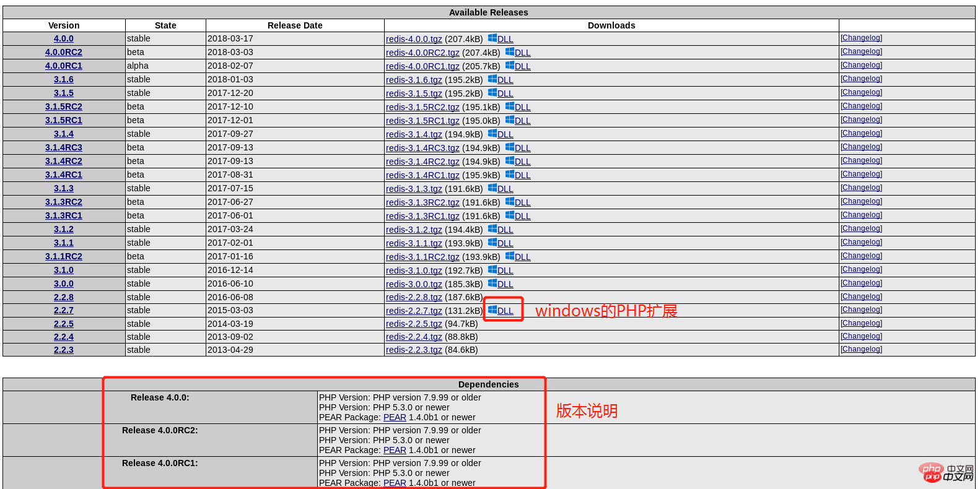Download redis-3.1.1RC2.tgz package
This screenshot has width=980, height=489.
[x=422, y=257]
